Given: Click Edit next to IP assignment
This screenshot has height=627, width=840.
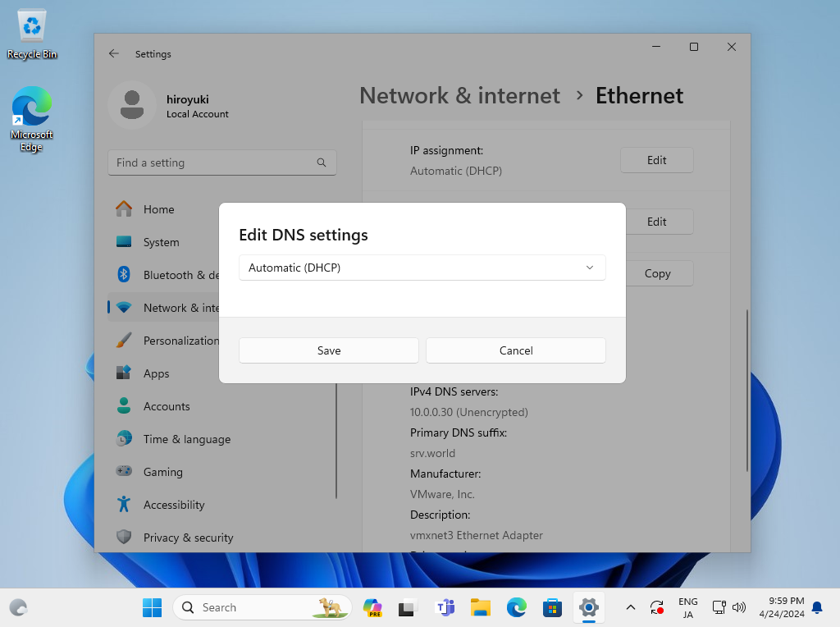Looking at the screenshot, I should tap(656, 160).
